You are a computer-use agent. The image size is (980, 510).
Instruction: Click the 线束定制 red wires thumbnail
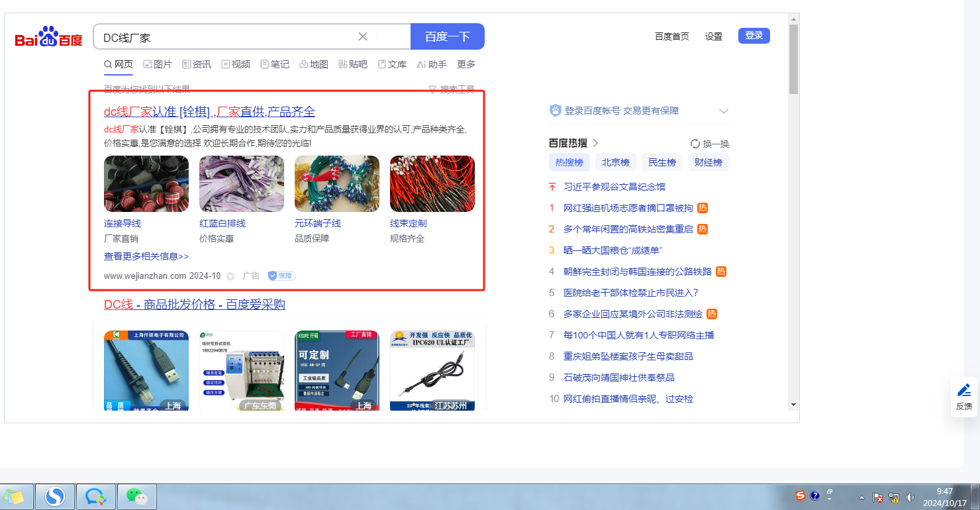432,183
